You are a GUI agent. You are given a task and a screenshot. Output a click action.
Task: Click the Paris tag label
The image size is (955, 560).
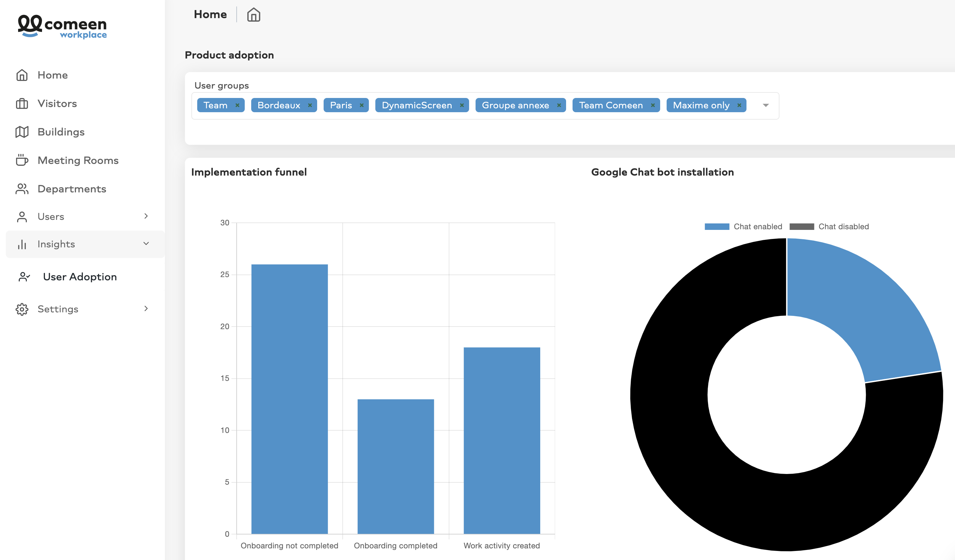click(x=341, y=105)
